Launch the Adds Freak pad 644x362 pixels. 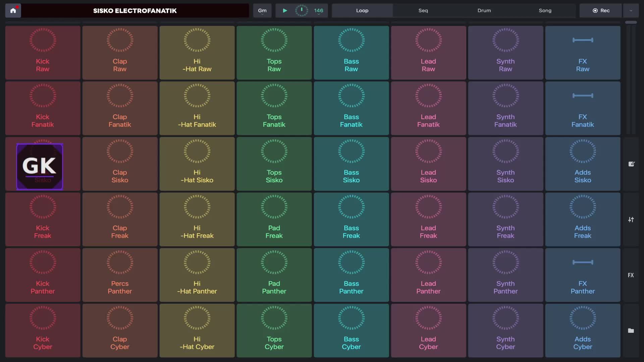pyautogui.click(x=583, y=220)
